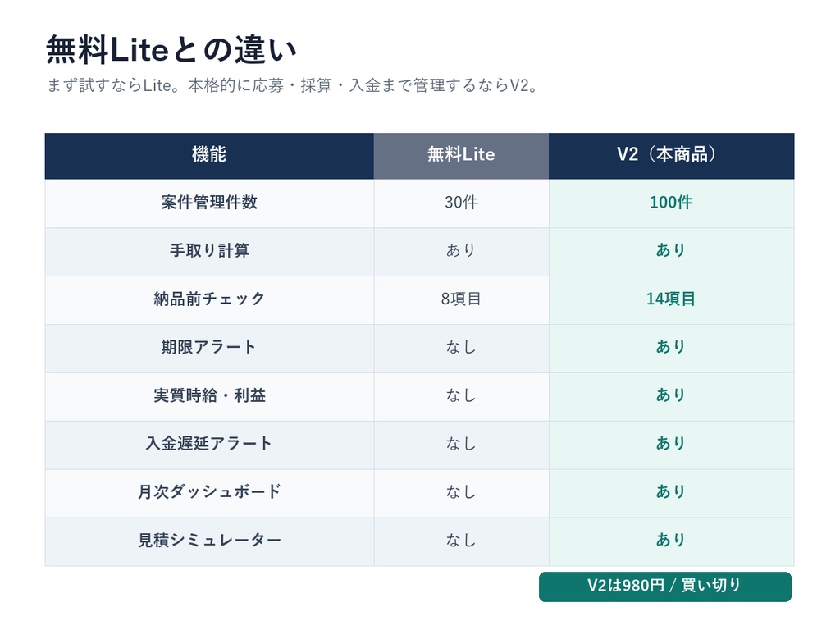Screen dimensions: 840x630
Task: Click 'なし' in the 入金遅延アラート row
Action: pos(461,444)
